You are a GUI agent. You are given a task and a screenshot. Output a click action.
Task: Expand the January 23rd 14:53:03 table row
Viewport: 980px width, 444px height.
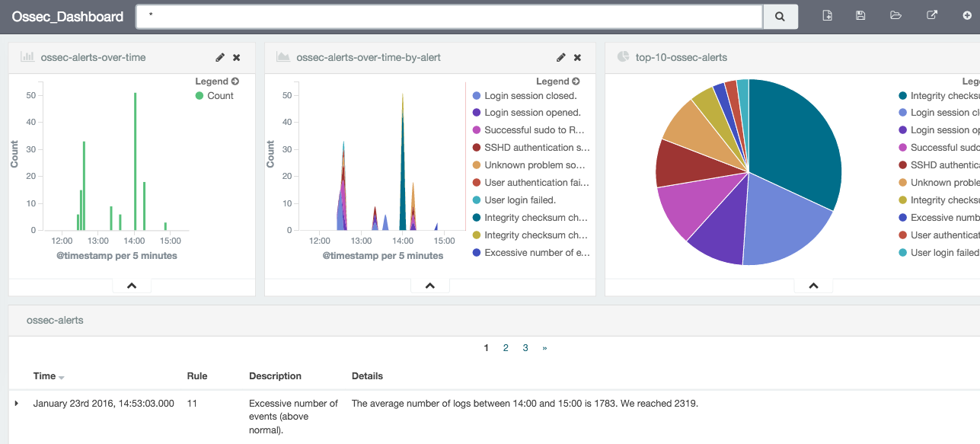(17, 403)
